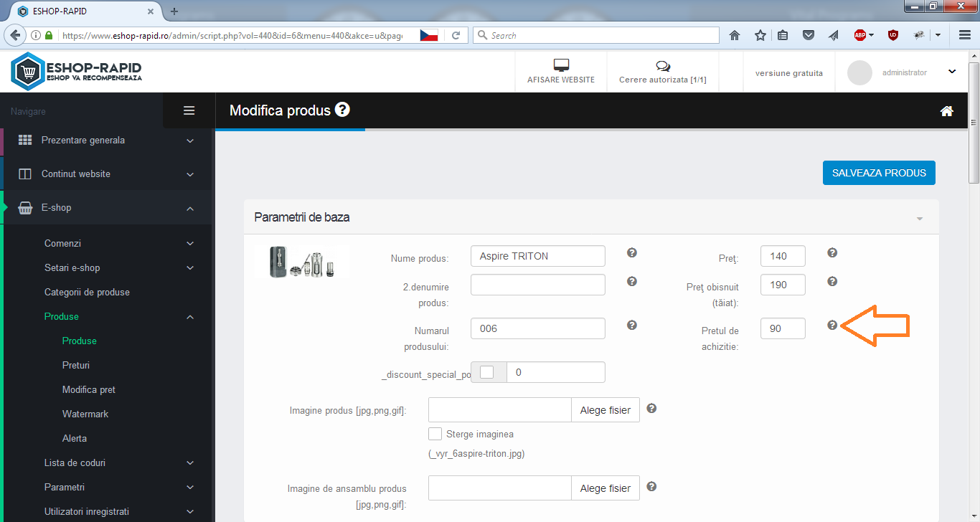The image size is (980, 522).
Task: Open the Preturi menu item
Action: tap(76, 366)
